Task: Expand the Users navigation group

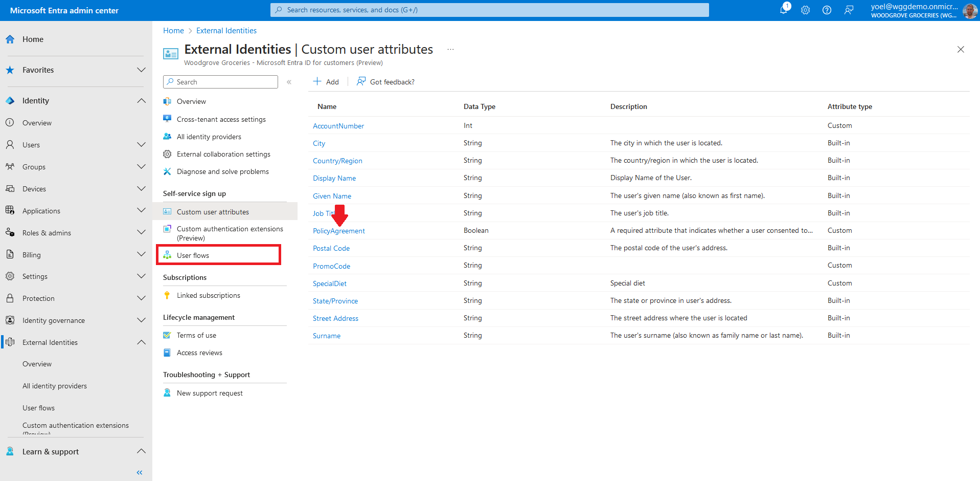Action: coord(141,145)
